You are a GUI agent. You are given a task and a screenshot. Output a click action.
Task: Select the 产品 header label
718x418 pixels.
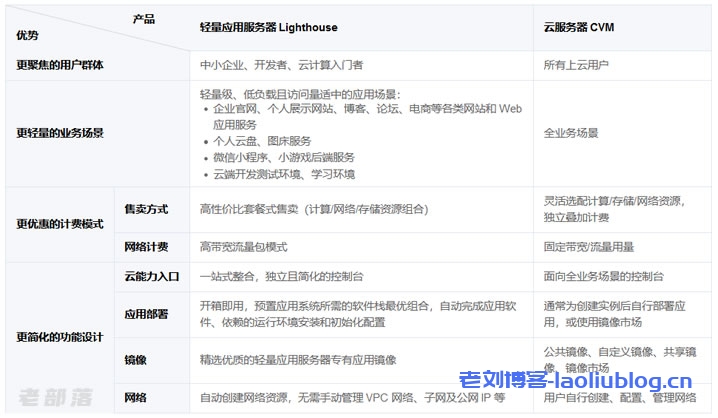click(x=144, y=19)
